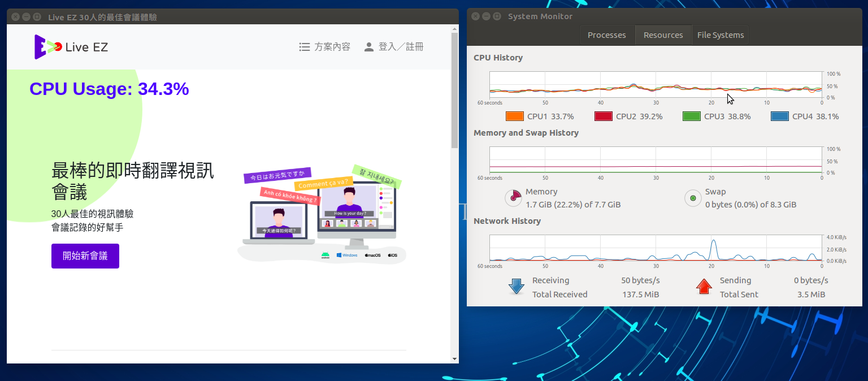Open the CPU4 blue color picker
The height and width of the screenshot is (381, 868).
click(x=780, y=116)
